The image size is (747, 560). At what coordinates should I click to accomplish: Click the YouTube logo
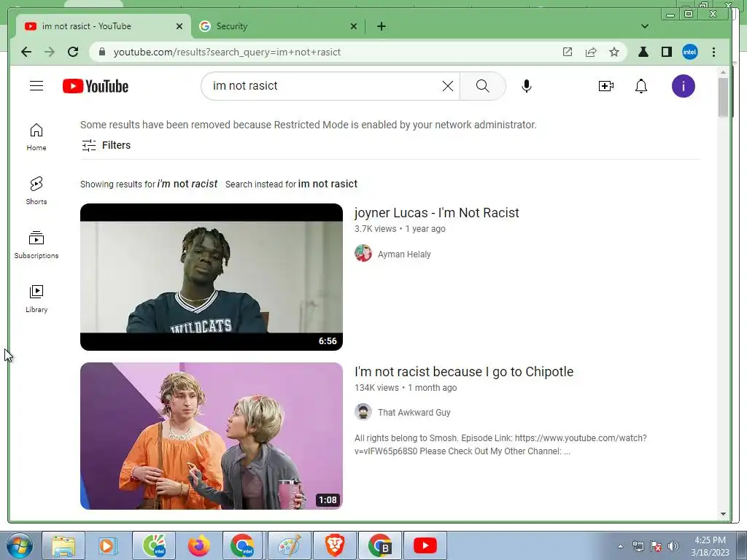click(x=96, y=86)
